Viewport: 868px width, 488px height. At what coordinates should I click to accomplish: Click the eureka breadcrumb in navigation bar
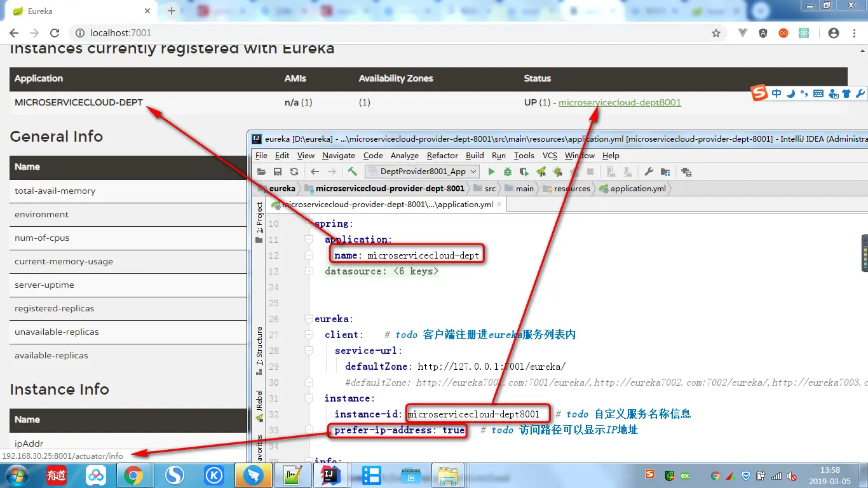(x=277, y=189)
